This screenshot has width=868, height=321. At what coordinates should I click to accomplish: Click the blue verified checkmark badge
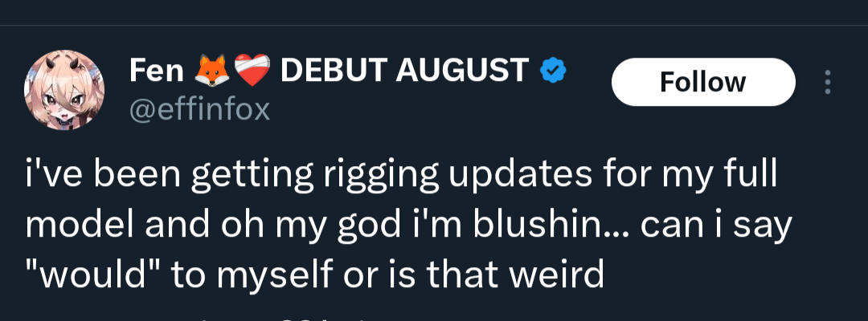[553, 73]
